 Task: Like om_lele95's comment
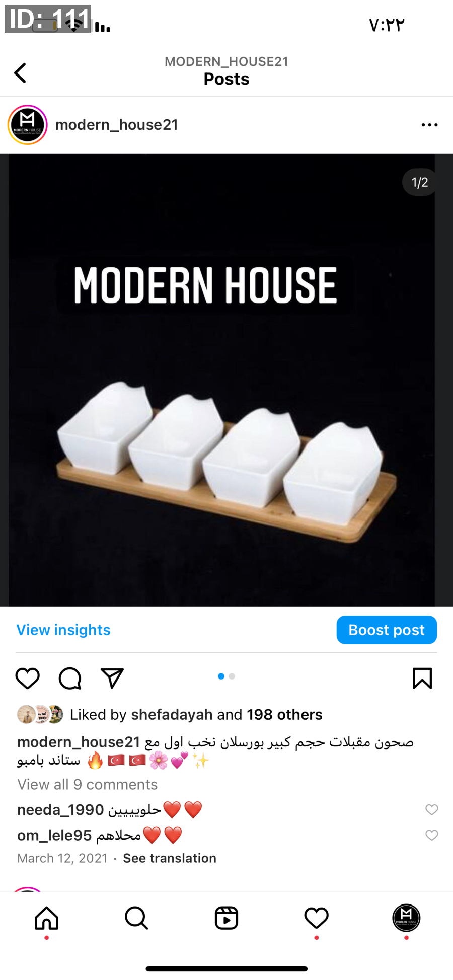(432, 835)
